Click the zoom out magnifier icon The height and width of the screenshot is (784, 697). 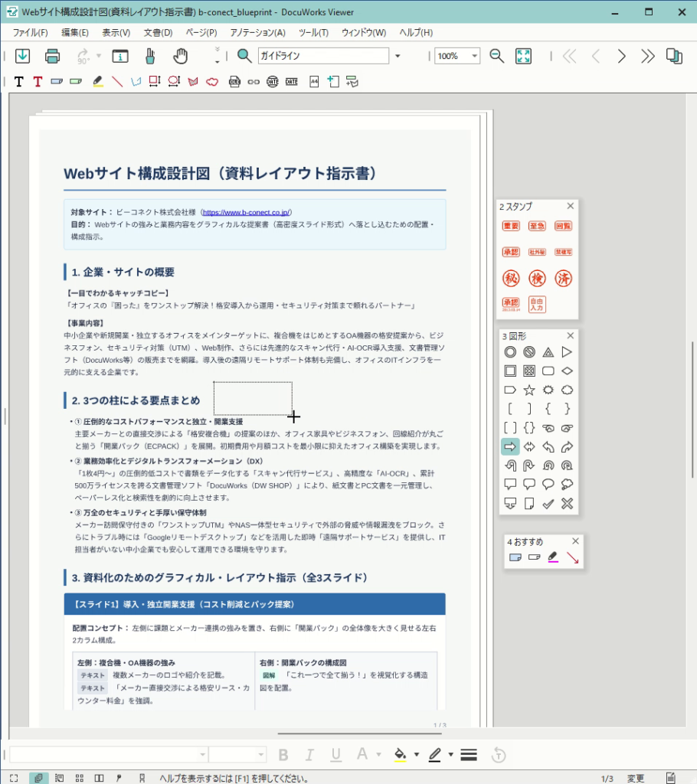497,56
